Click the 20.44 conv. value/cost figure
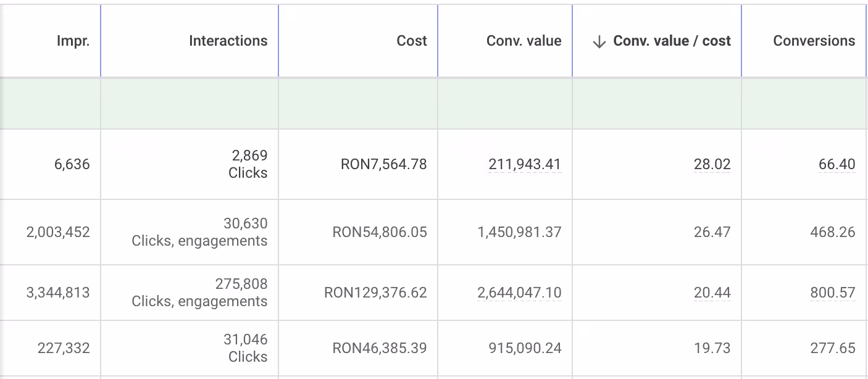The image size is (868, 379). tap(712, 293)
